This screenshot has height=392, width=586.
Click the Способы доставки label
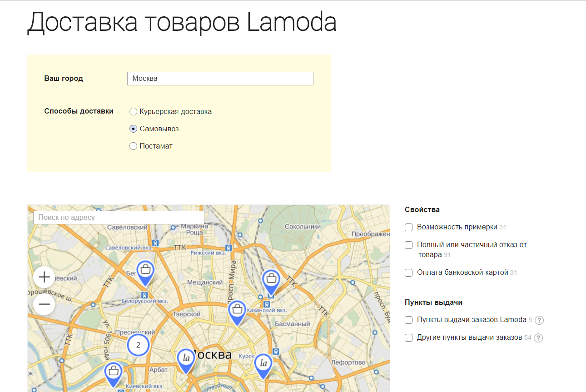point(79,111)
